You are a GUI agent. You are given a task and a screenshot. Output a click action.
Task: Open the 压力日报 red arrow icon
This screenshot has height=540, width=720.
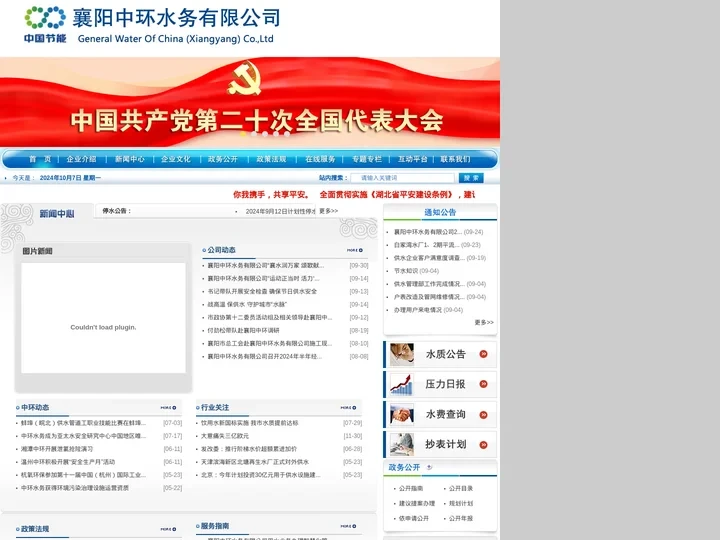pos(483,384)
